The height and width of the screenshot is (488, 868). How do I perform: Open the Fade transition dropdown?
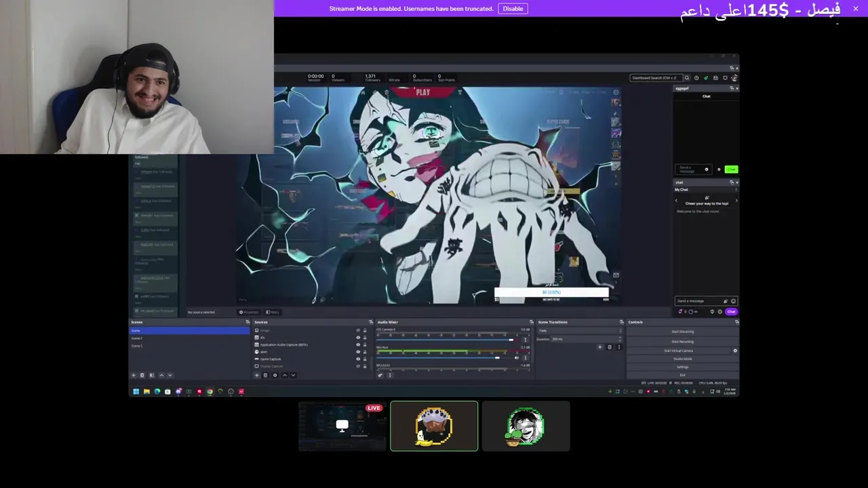click(x=580, y=330)
